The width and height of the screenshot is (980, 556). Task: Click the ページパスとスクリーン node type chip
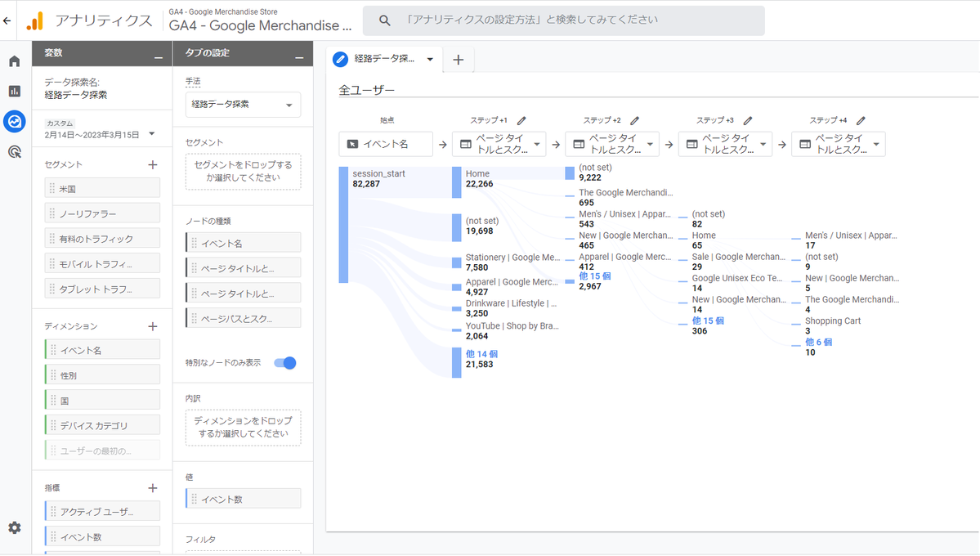(x=243, y=318)
